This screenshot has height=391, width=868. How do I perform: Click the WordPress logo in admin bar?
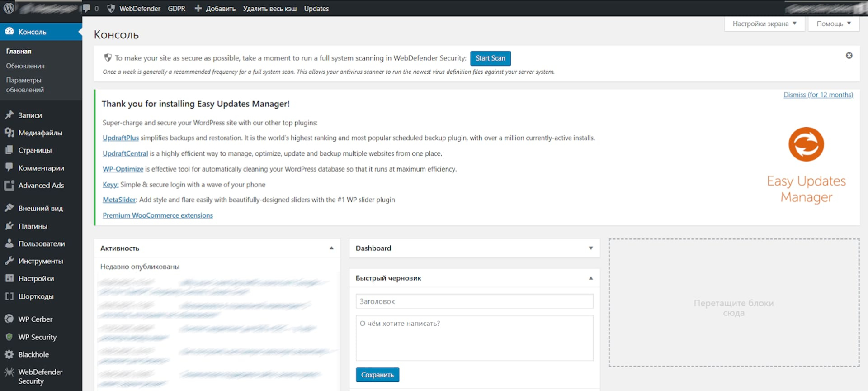click(x=9, y=8)
